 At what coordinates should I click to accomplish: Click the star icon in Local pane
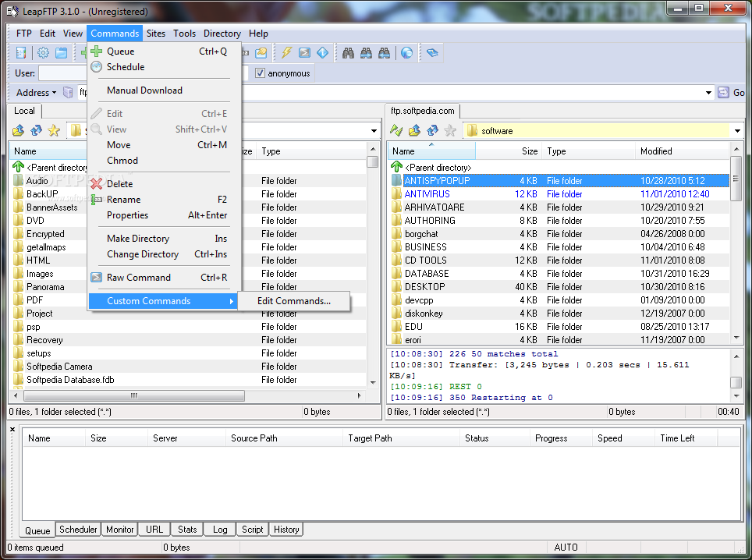(x=54, y=131)
